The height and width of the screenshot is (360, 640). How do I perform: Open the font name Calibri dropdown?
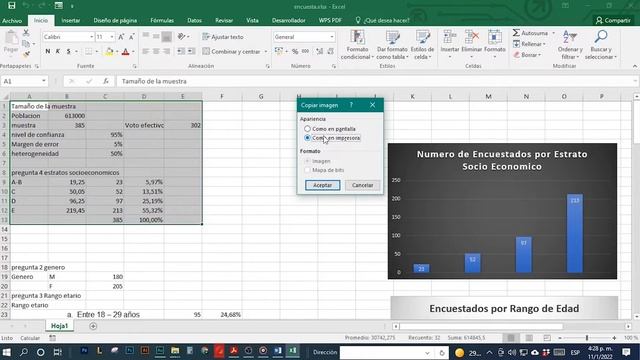(91, 37)
